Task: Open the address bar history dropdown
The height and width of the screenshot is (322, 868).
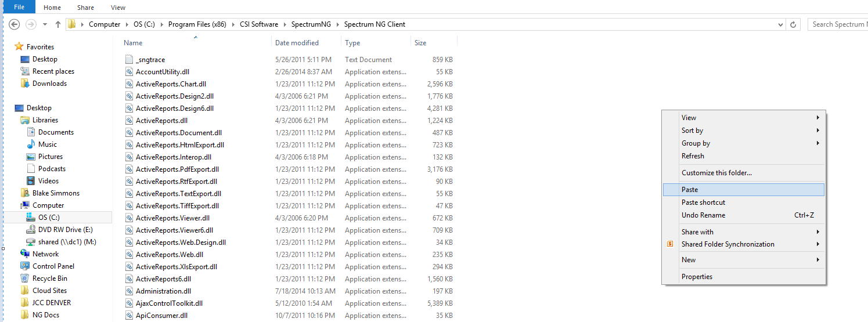Action: pyautogui.click(x=780, y=24)
